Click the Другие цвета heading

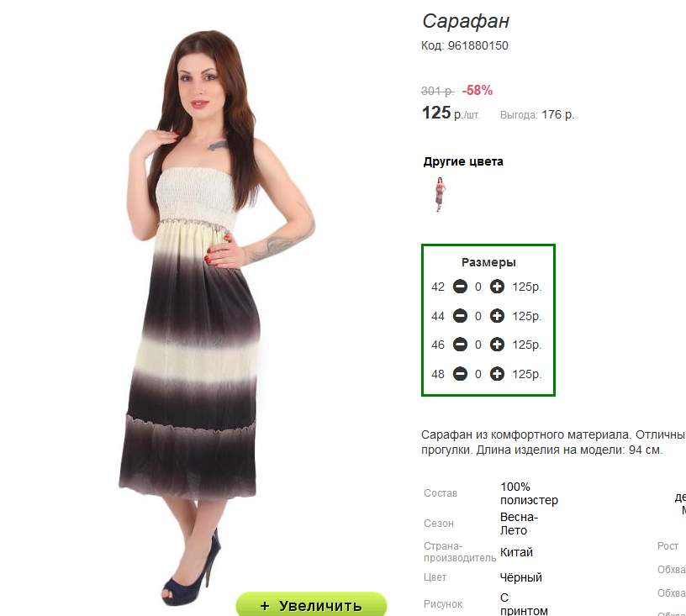pos(463,161)
